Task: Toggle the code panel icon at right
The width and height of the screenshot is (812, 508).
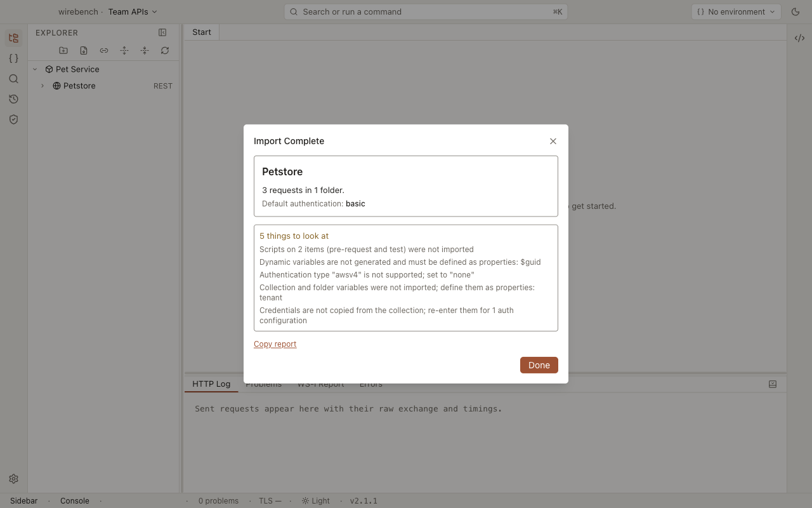Action: tap(799, 38)
